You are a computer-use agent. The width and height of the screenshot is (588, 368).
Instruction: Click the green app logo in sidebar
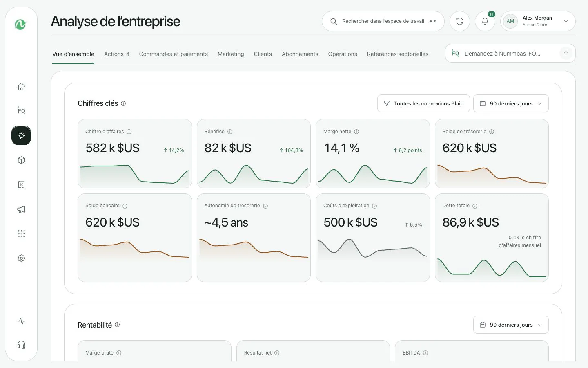click(21, 25)
